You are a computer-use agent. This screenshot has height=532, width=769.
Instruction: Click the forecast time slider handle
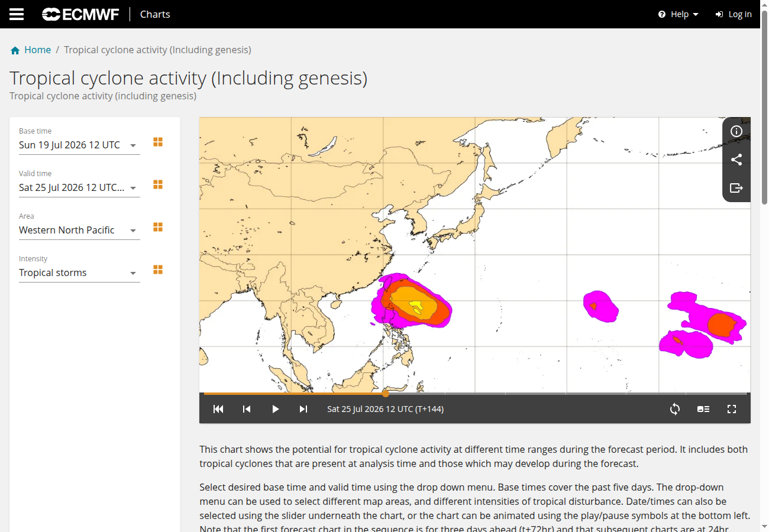point(386,393)
